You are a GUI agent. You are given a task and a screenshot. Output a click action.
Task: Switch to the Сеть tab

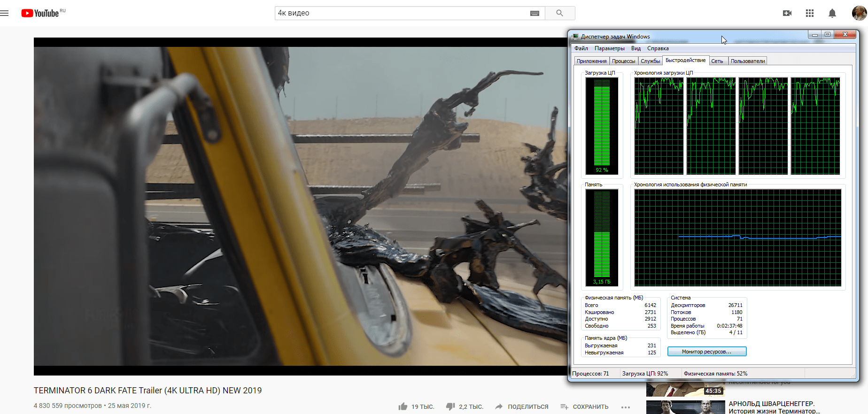[717, 61]
